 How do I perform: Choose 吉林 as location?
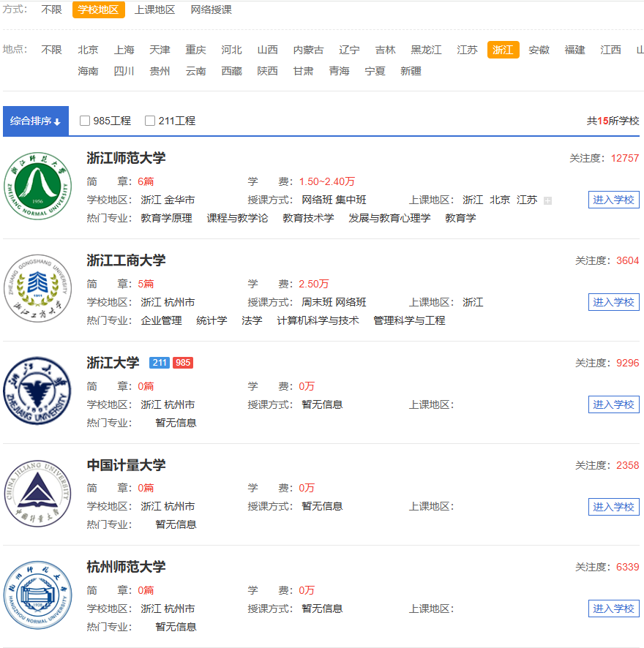pyautogui.click(x=386, y=50)
